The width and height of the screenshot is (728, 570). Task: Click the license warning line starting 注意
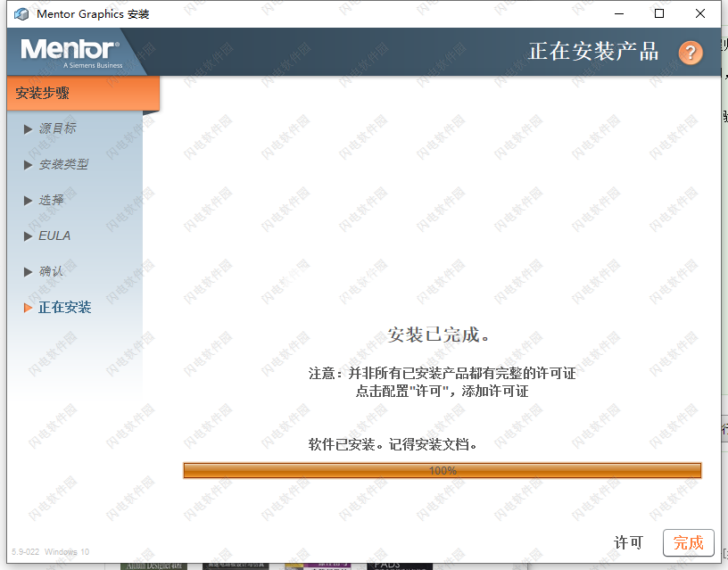point(442,373)
